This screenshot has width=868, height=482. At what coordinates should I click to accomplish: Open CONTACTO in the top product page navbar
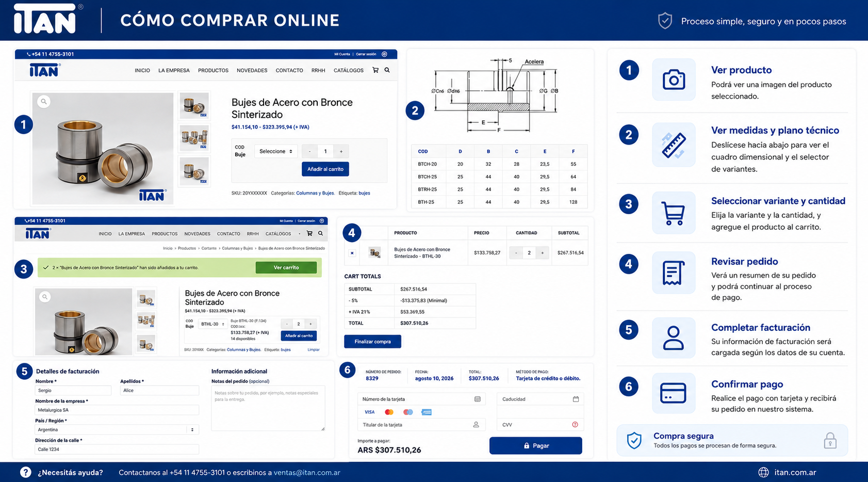[x=289, y=71]
